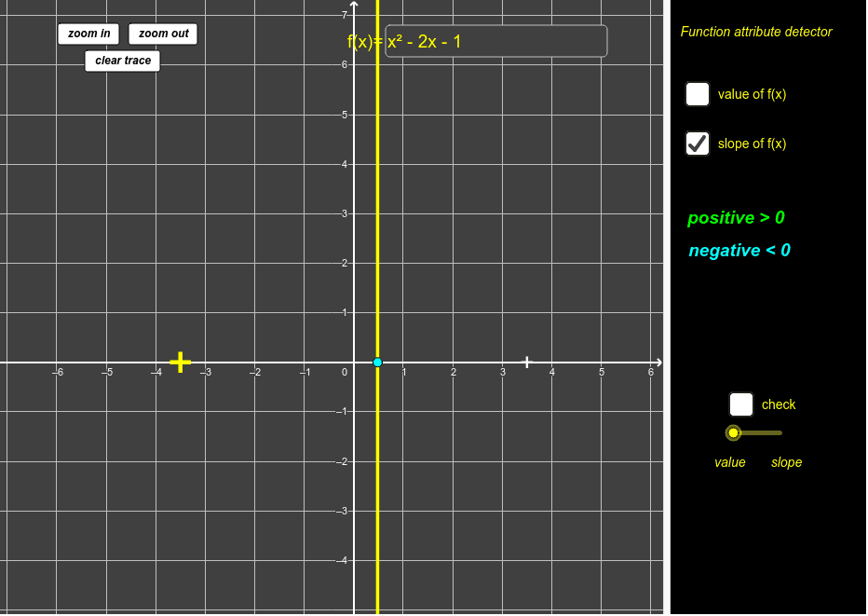Screen dimensions: 868x616
Task: Click the cyan point on the yellow vertical line
Action: click(377, 362)
